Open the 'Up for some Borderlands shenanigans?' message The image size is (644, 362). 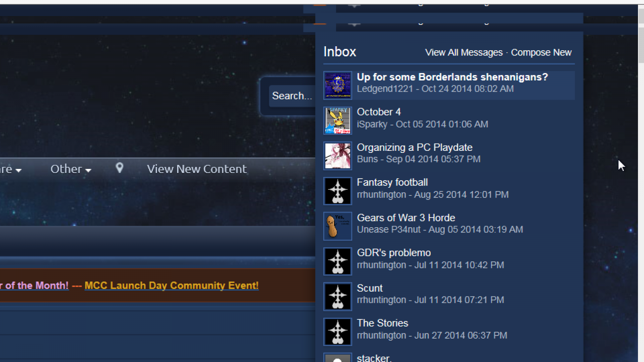point(452,77)
